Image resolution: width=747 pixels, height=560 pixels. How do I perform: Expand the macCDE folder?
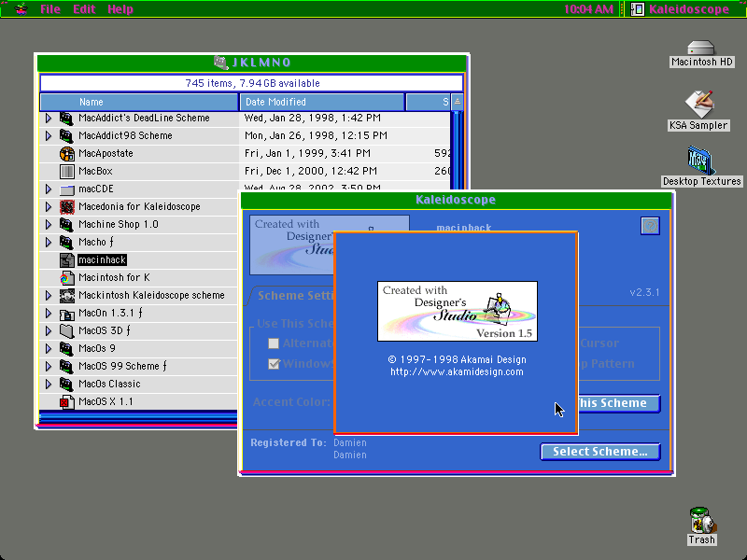[x=49, y=189]
